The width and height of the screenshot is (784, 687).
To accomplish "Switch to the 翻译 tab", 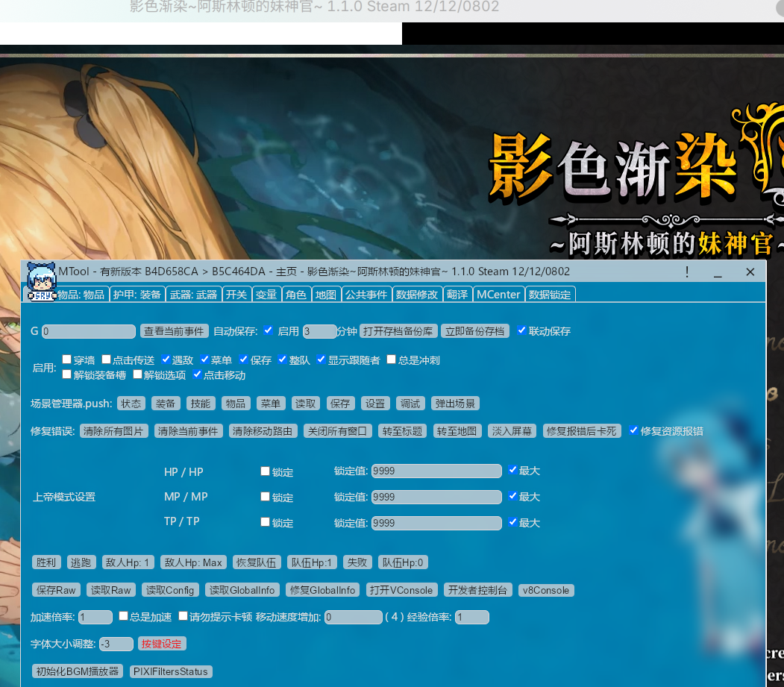I will 457,294.
